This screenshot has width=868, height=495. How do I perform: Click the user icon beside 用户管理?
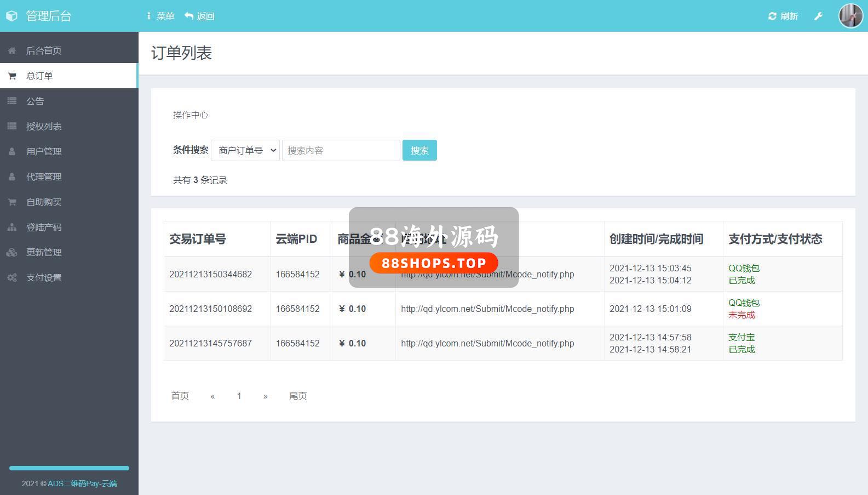(12, 152)
